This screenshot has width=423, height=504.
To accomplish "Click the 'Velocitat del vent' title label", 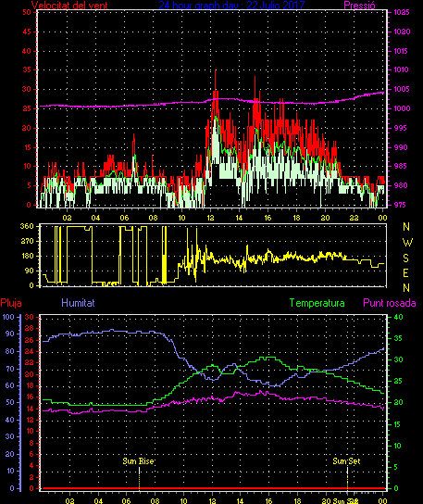I will (69, 6).
